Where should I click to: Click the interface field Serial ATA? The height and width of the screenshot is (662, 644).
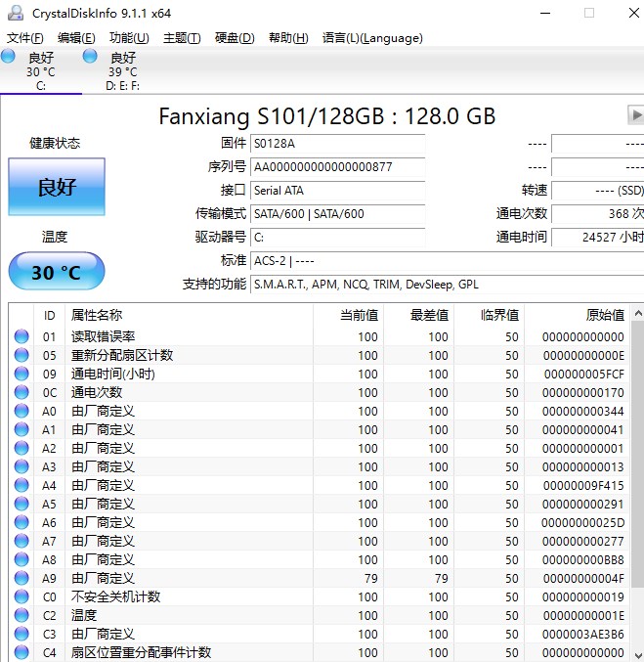(337, 191)
